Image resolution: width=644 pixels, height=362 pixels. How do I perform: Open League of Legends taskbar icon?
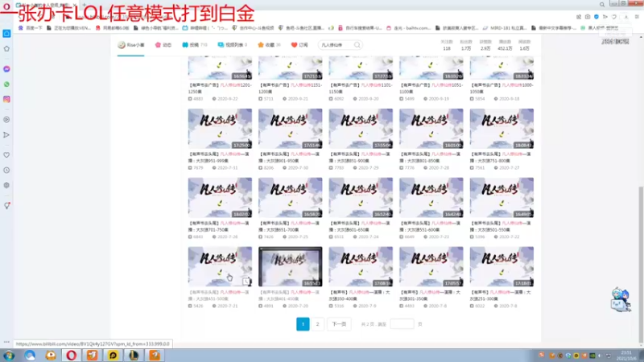click(x=134, y=355)
